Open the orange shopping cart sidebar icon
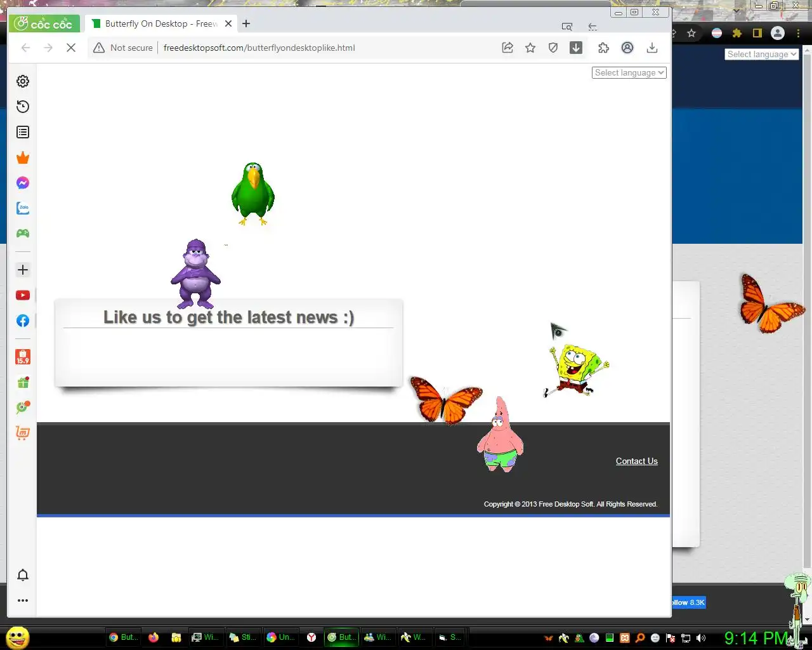Screen dimensions: 812x650 pos(23,433)
